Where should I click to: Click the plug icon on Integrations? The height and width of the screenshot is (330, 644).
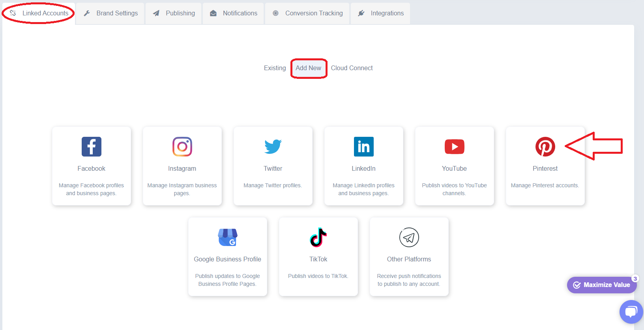[x=361, y=13]
